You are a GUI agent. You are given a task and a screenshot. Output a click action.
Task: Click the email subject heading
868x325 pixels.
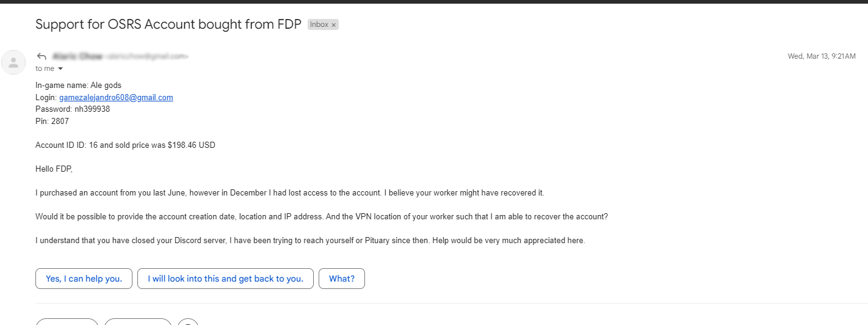pos(168,24)
